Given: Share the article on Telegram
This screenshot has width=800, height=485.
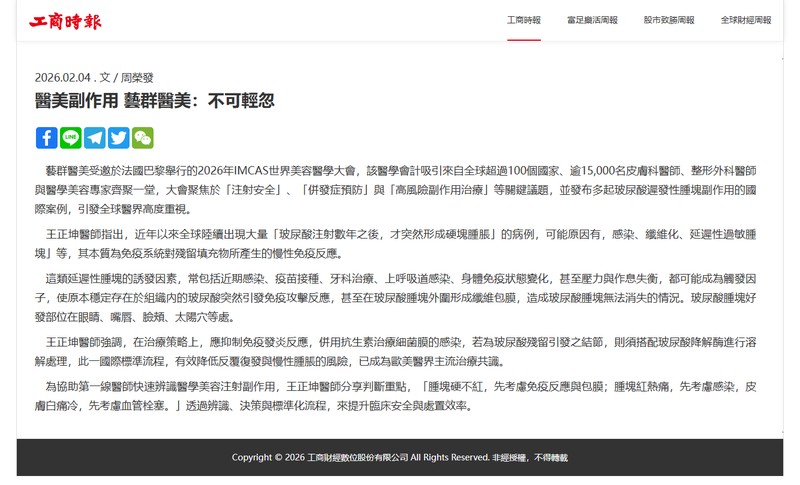Looking at the screenshot, I should pos(94,138).
